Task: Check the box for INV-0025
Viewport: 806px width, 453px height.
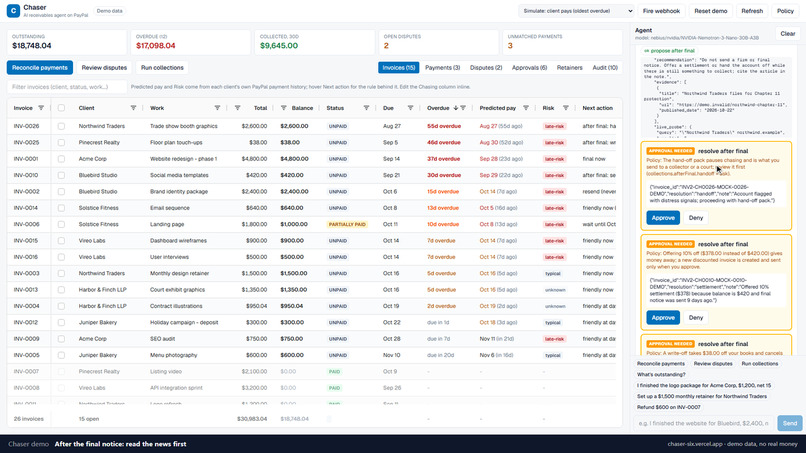Action: pyautogui.click(x=61, y=142)
